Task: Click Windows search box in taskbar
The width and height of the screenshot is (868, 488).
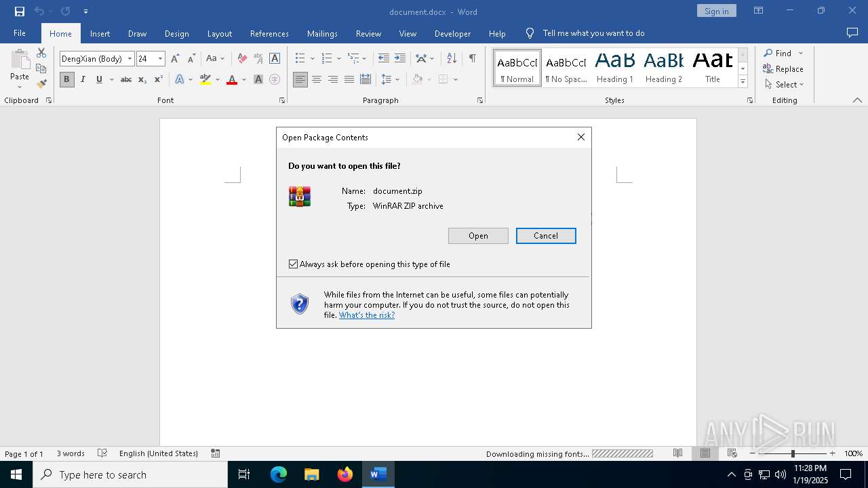Action: coord(130,474)
